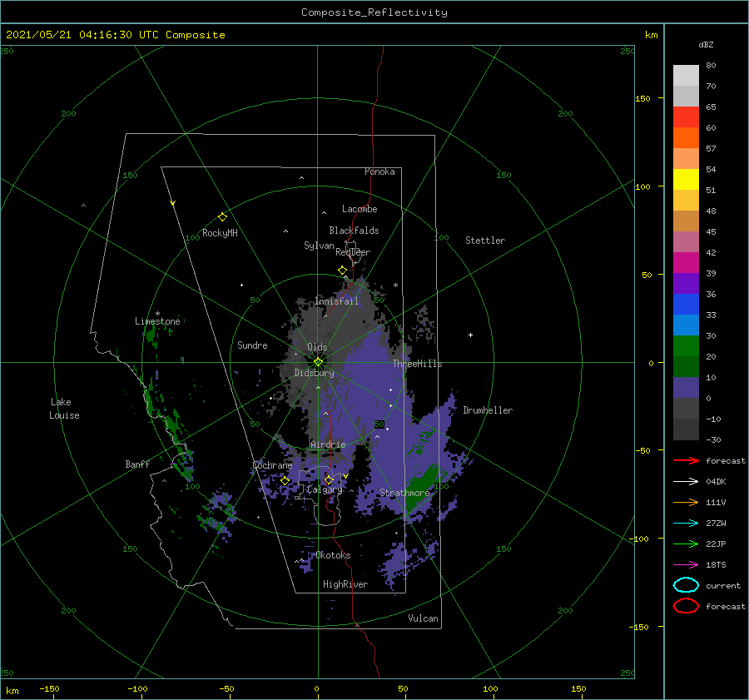Screen dimensions: 749x700
Task: Click the Banff town label
Action: pyautogui.click(x=137, y=464)
